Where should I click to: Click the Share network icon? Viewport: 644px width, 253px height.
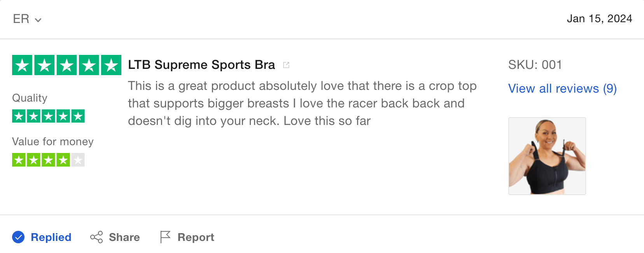coord(96,237)
